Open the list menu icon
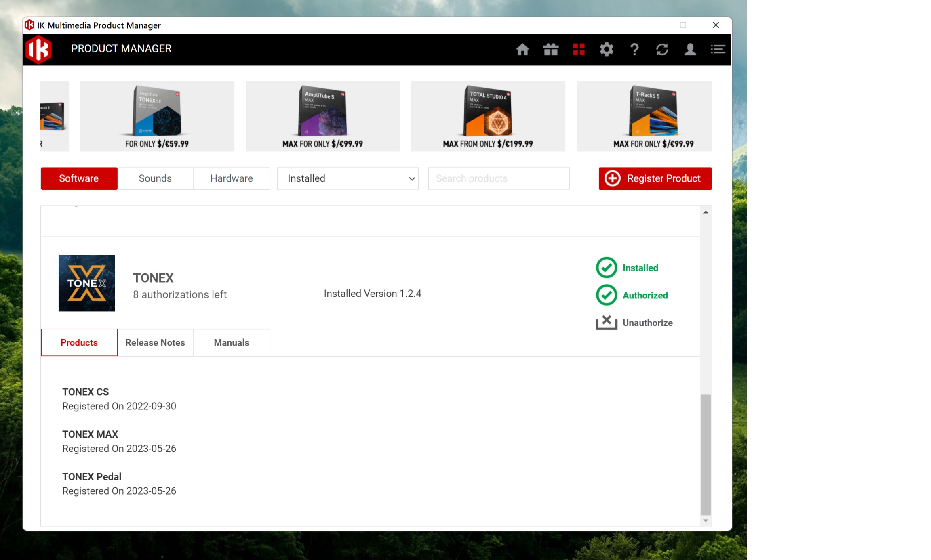The image size is (931, 560). click(718, 50)
